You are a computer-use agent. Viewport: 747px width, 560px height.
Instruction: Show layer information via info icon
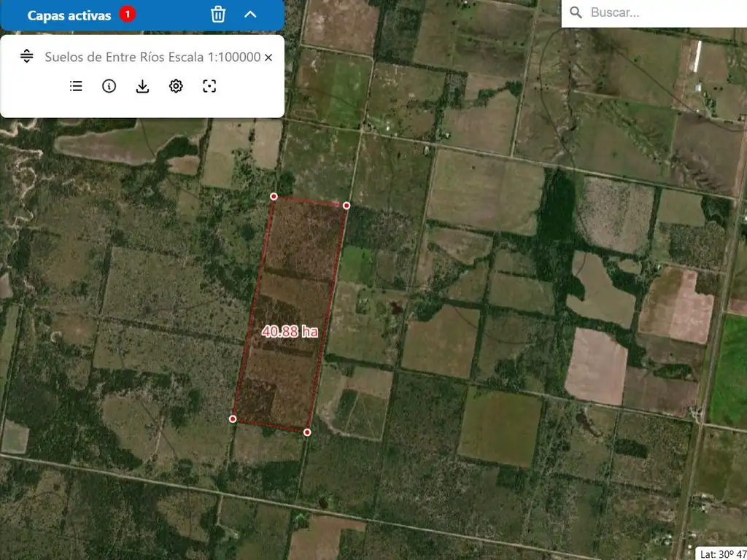pos(109,86)
